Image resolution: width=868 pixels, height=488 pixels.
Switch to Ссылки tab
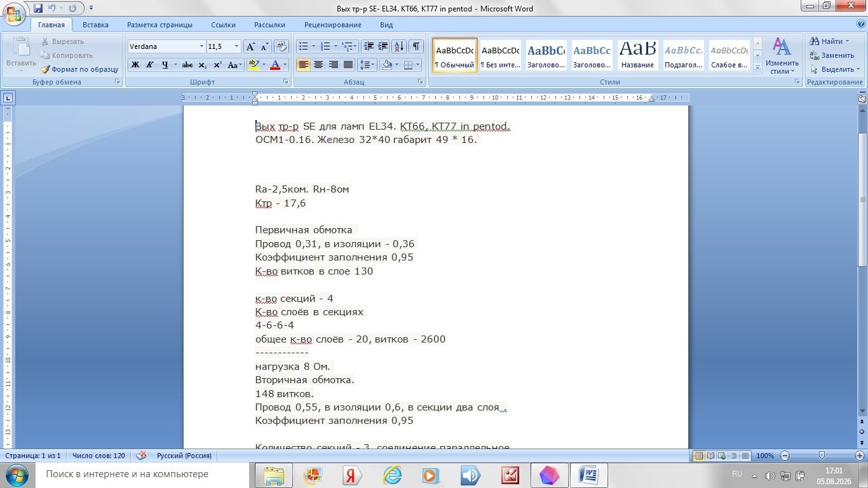click(x=224, y=25)
